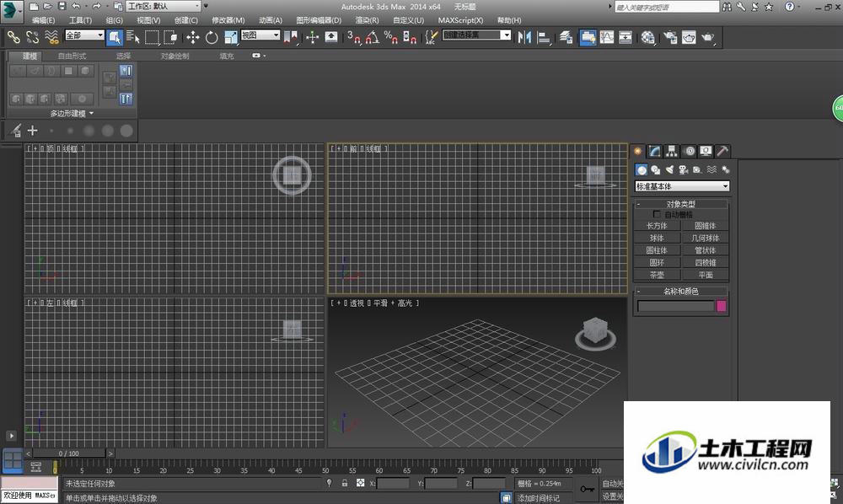Choose the Select and Move tool
Screen dimensions: 843x504
tap(192, 37)
